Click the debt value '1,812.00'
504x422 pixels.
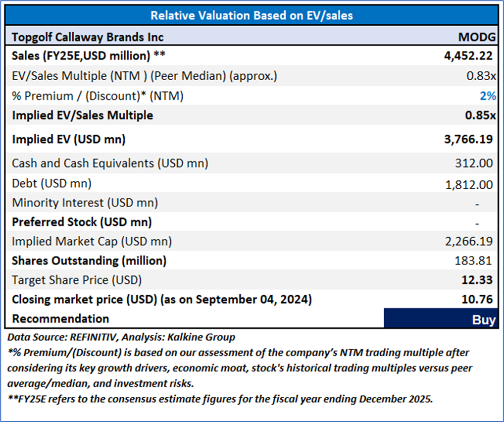coord(469,185)
